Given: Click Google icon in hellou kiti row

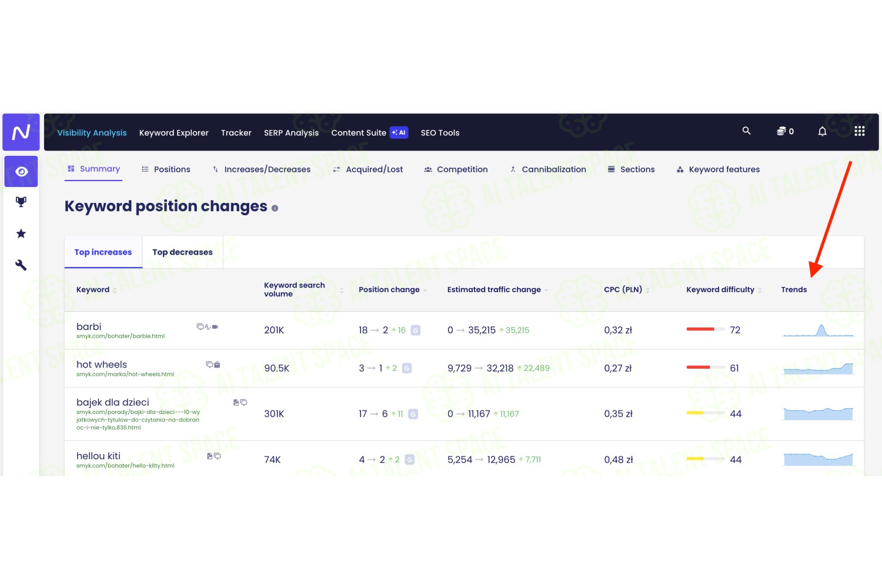Looking at the screenshot, I should tap(409, 460).
